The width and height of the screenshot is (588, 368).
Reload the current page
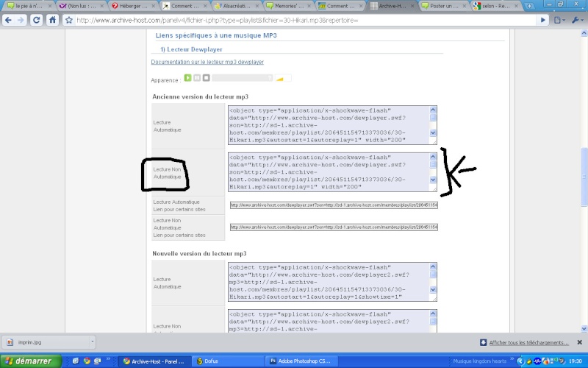[x=36, y=21]
